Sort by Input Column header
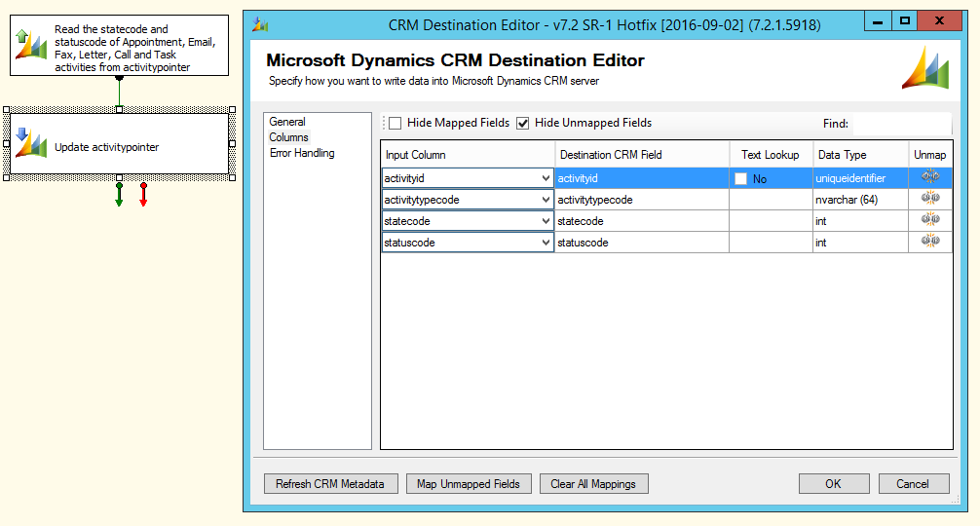 coord(468,154)
